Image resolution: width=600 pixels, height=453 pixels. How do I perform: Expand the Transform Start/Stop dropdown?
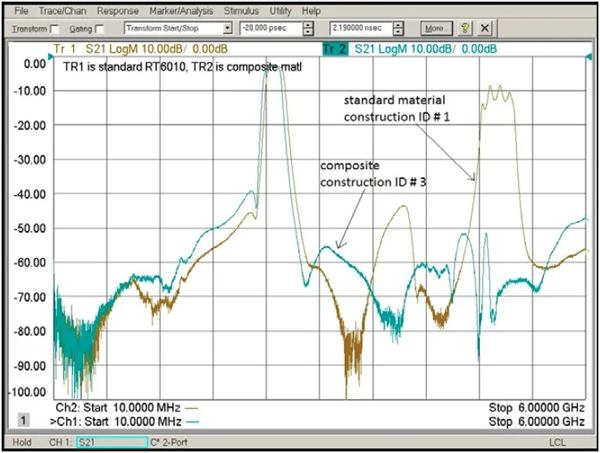pos(228,28)
